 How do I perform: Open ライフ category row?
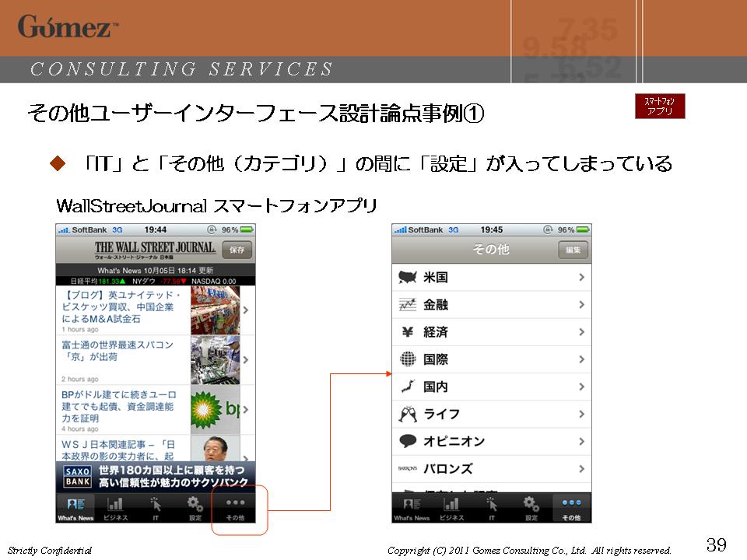[x=491, y=415]
